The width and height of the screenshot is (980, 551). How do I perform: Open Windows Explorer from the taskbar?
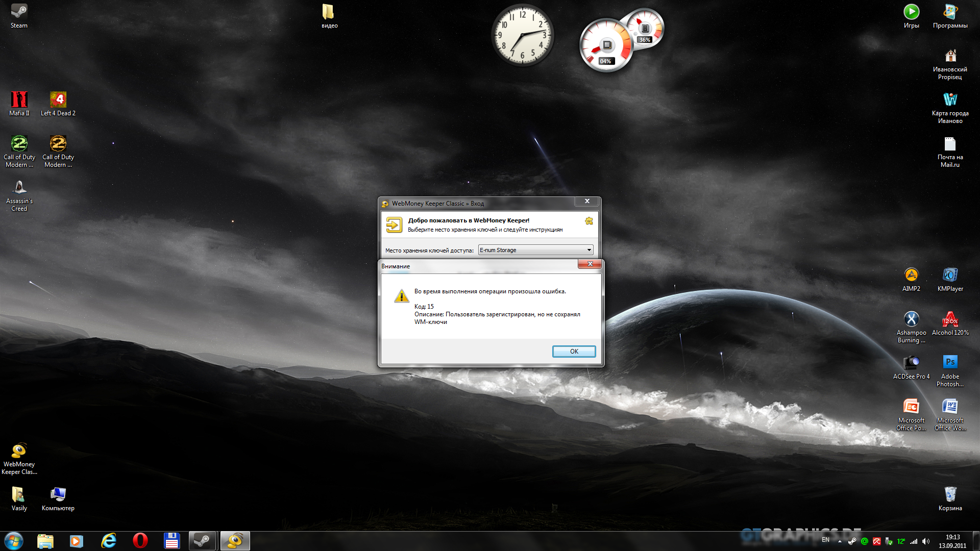click(45, 541)
